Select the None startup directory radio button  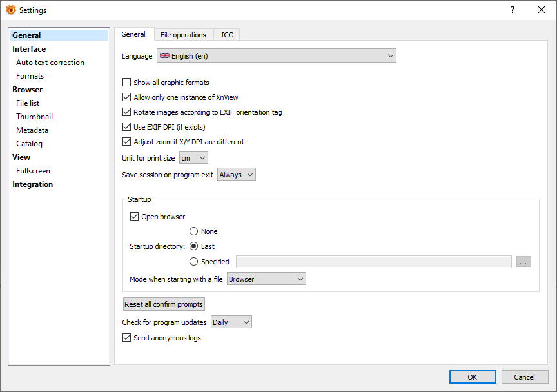[194, 231]
